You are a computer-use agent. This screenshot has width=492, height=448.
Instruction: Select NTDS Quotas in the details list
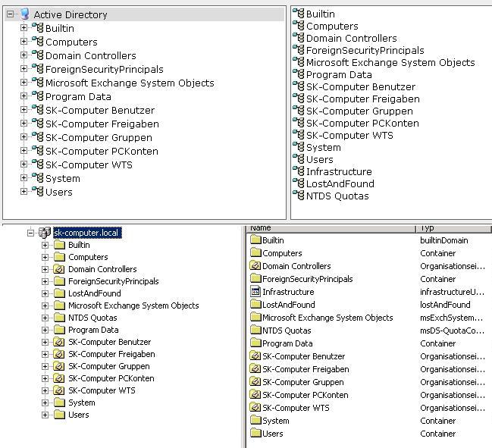click(x=287, y=331)
